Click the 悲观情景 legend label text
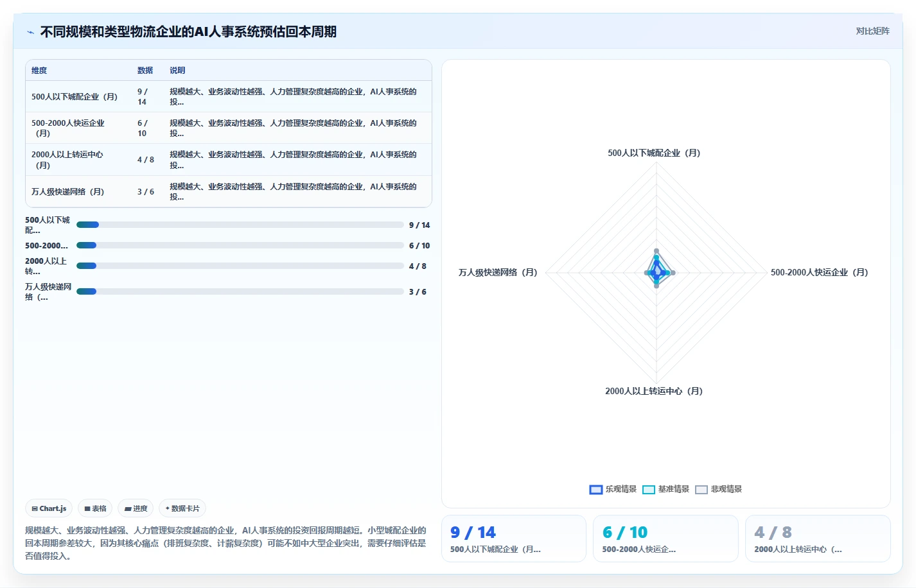This screenshot has height=588, width=916. pyautogui.click(x=727, y=489)
